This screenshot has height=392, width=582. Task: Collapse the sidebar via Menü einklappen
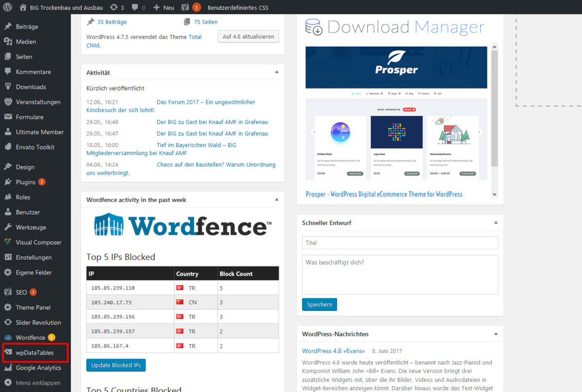point(35,383)
